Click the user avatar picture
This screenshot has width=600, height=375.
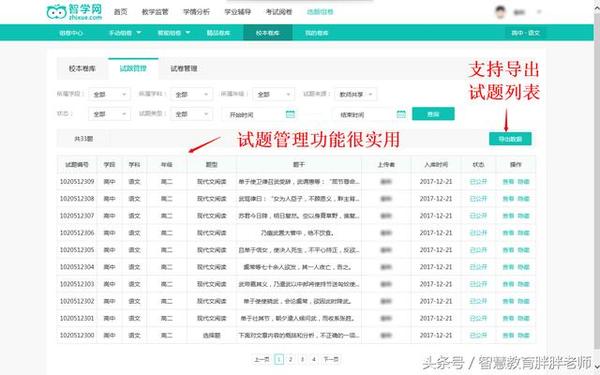coord(501,12)
